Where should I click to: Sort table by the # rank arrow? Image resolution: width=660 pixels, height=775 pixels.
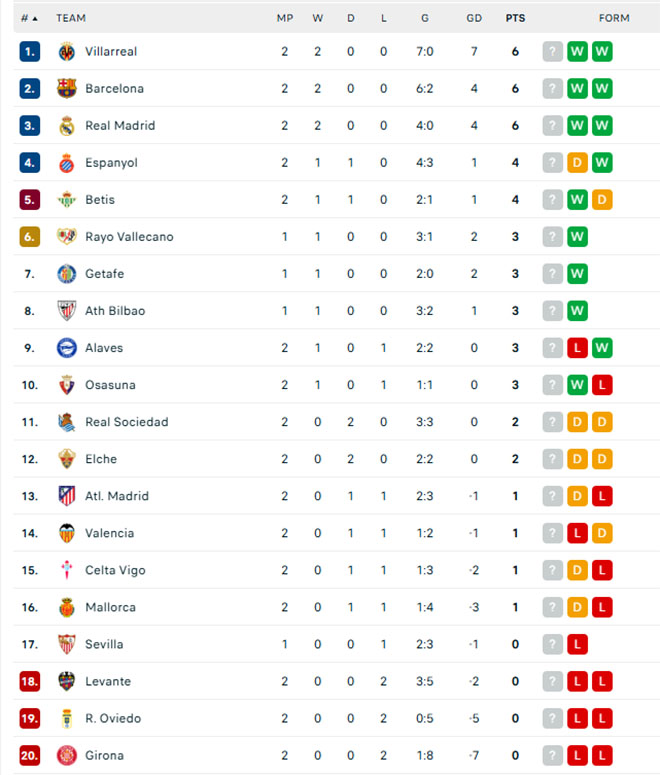(x=29, y=18)
